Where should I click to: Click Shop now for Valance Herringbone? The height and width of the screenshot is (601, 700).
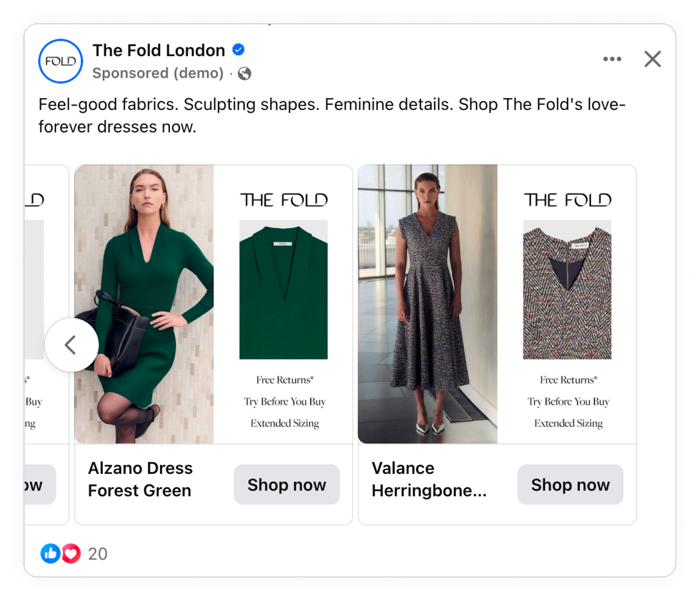coord(570,484)
